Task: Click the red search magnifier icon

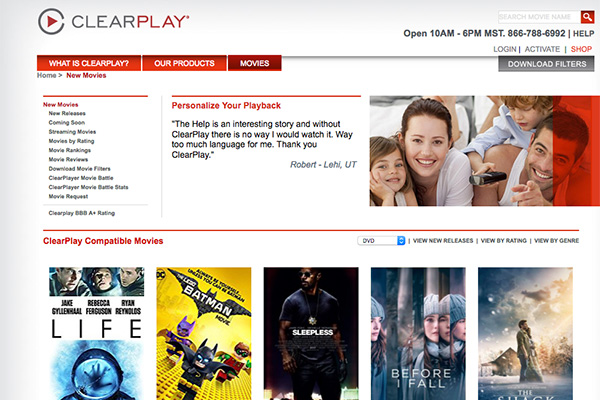Action: (587, 17)
